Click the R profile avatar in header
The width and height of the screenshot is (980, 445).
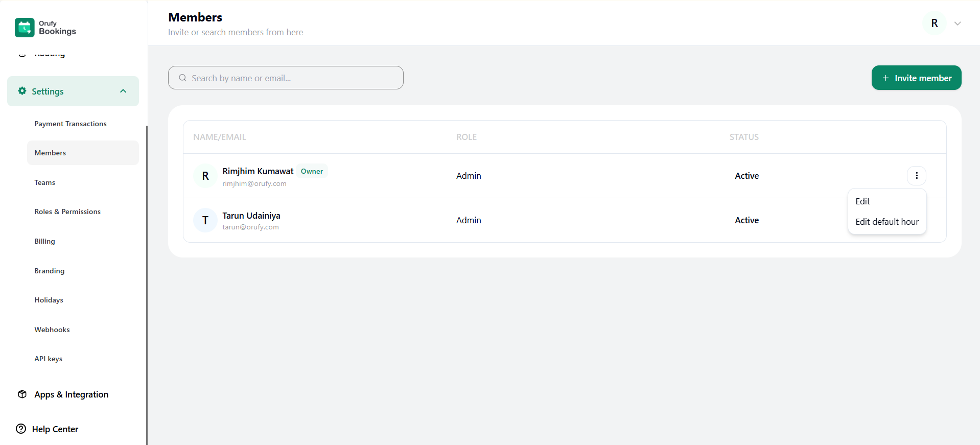934,24
